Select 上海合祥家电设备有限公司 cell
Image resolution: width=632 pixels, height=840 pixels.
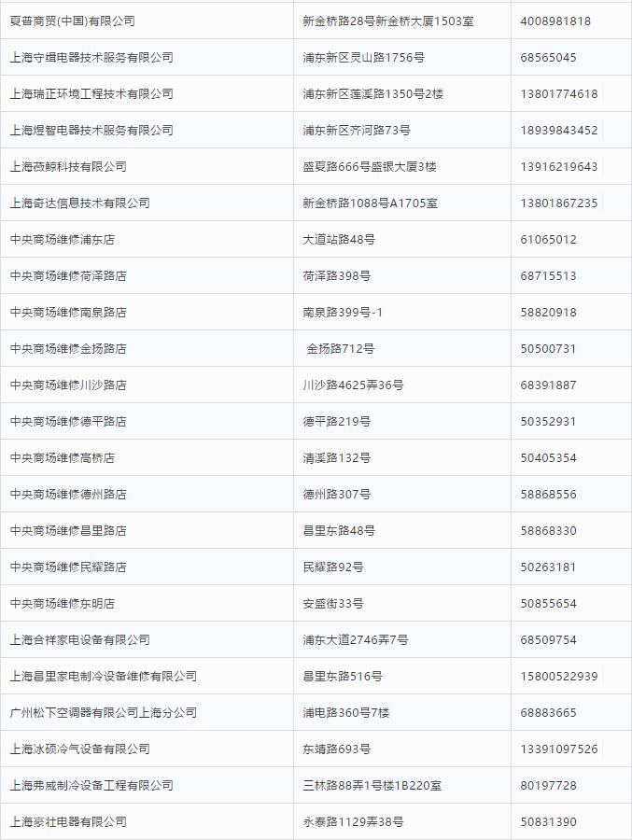click(147, 640)
